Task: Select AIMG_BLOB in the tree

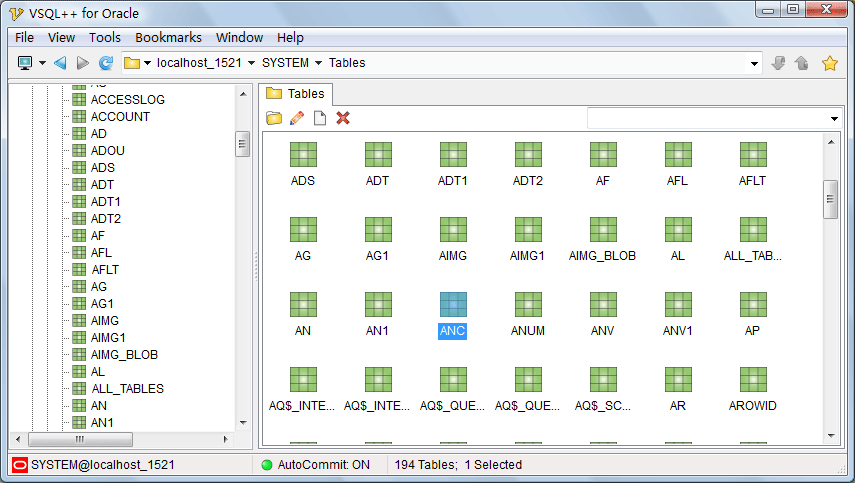Action: pos(124,355)
